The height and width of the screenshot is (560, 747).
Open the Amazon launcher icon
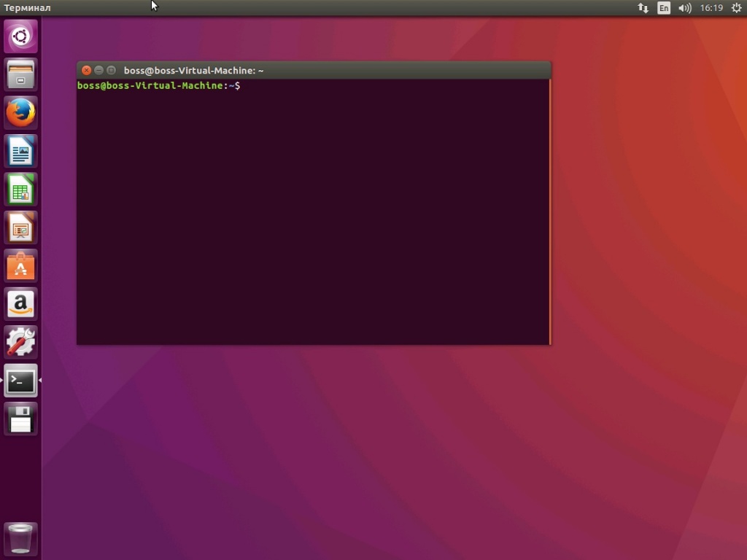20,304
